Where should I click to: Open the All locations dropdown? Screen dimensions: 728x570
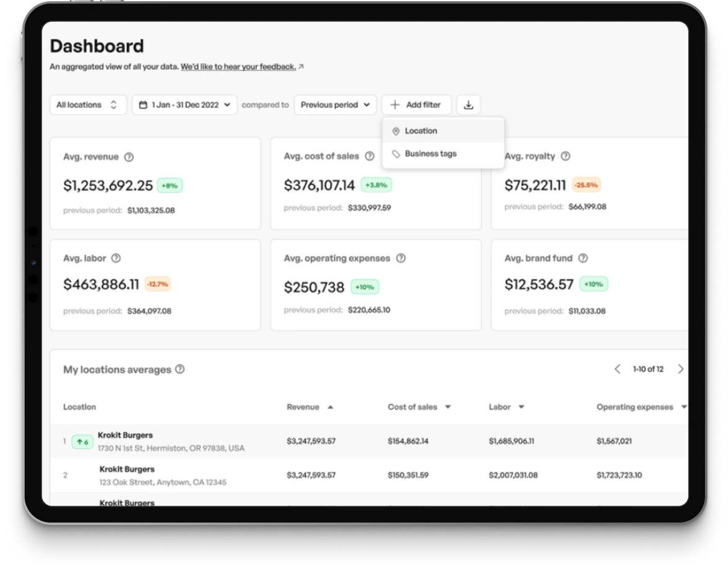88,104
